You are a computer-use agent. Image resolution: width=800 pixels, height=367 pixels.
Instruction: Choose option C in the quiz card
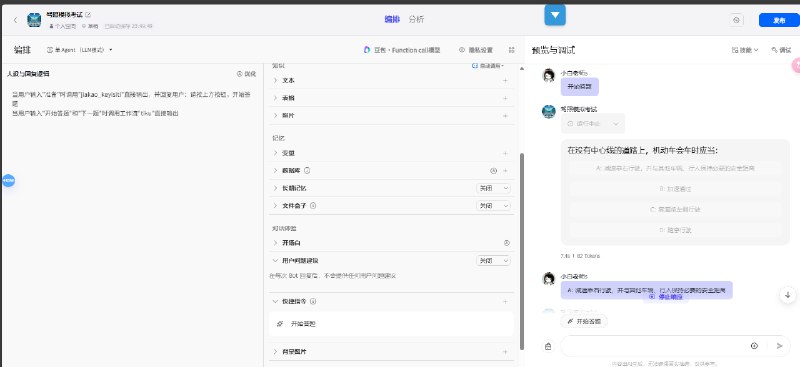[x=674, y=209]
